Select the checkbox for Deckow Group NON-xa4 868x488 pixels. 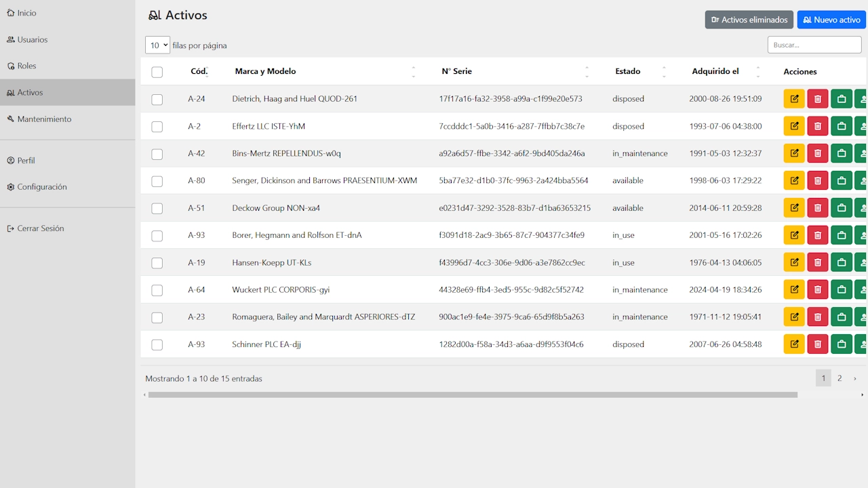[x=157, y=209]
